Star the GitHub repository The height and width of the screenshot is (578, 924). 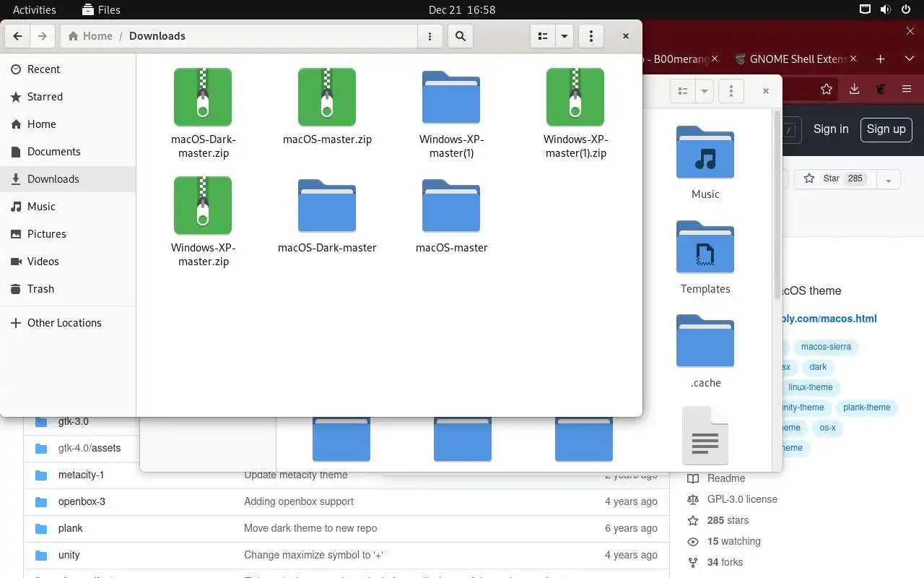(x=835, y=178)
